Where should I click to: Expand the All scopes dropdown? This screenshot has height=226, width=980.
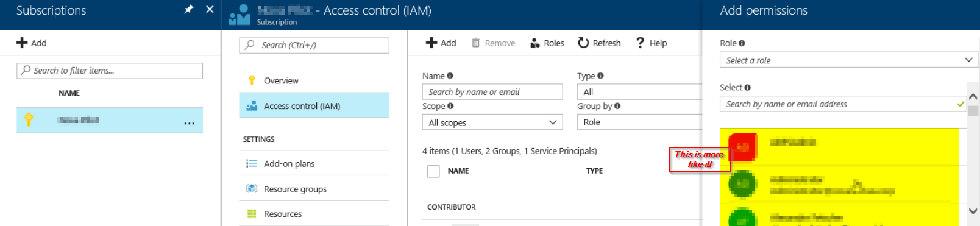click(492, 122)
